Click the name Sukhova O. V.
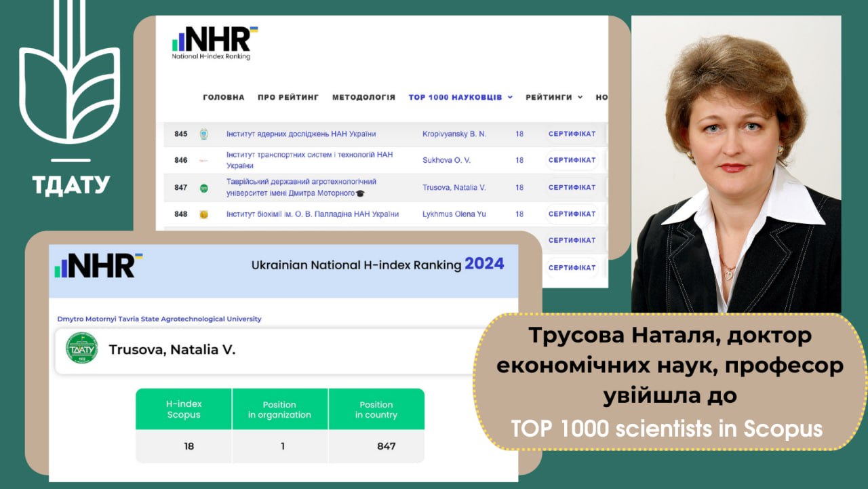The height and width of the screenshot is (489, 868). [x=446, y=161]
